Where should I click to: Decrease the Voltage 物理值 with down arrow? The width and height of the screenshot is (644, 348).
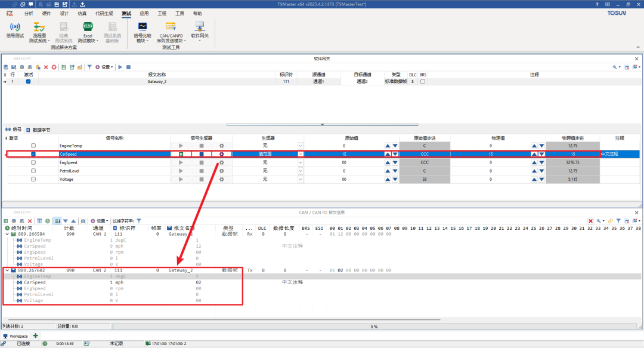(x=541, y=179)
